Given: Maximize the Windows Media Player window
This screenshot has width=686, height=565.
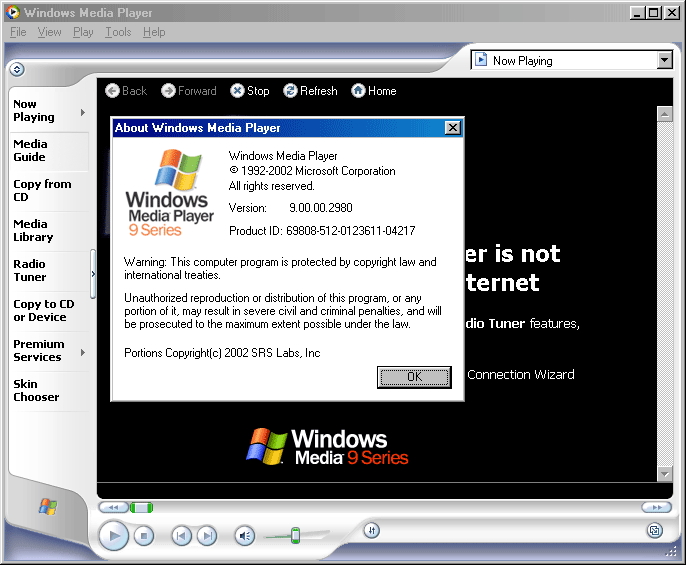Looking at the screenshot, I should click(x=654, y=13).
